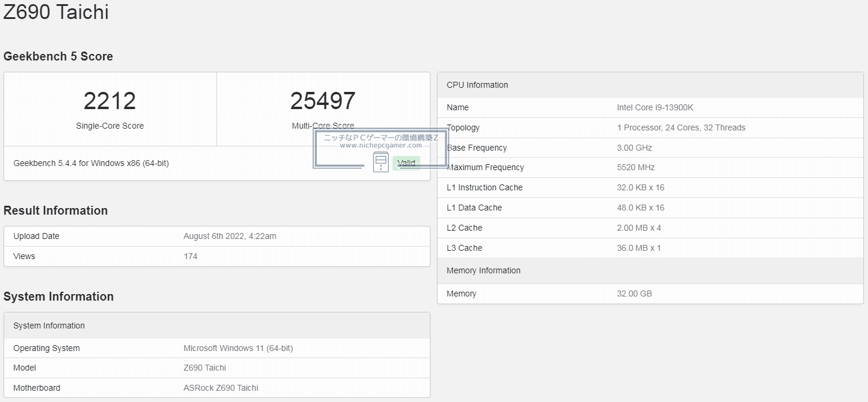Select the 48.0 KB x 16 value
Image resolution: width=868 pixels, height=402 pixels.
pyautogui.click(x=641, y=208)
